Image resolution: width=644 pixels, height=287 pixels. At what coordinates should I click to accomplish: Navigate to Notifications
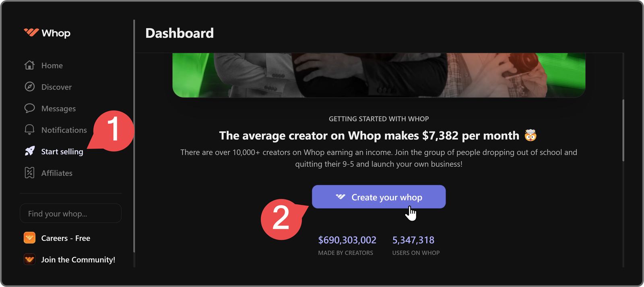pyautogui.click(x=64, y=129)
